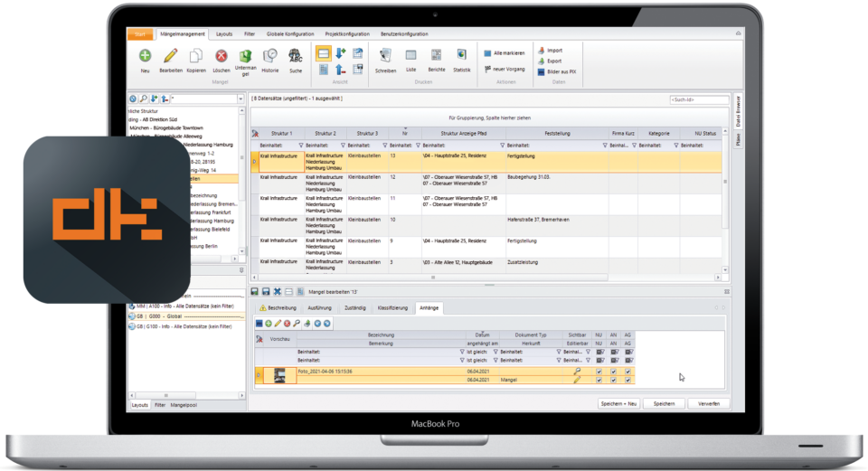Switch to the Ausführung tab

pyautogui.click(x=319, y=308)
